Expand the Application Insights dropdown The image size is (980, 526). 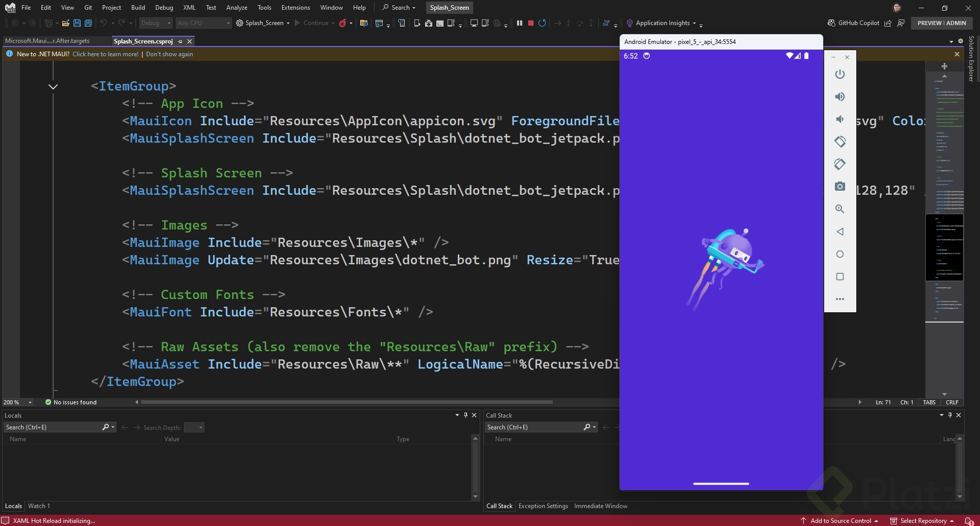click(x=694, y=23)
